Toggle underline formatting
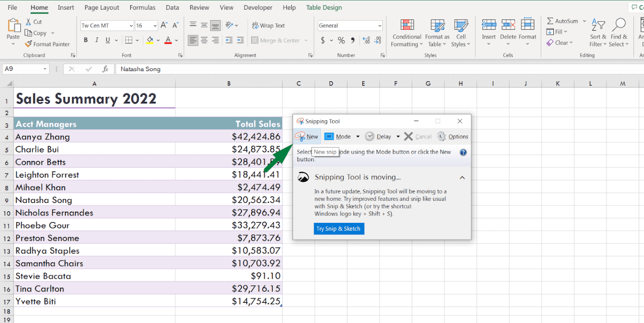The image size is (644, 323). pyautogui.click(x=107, y=40)
